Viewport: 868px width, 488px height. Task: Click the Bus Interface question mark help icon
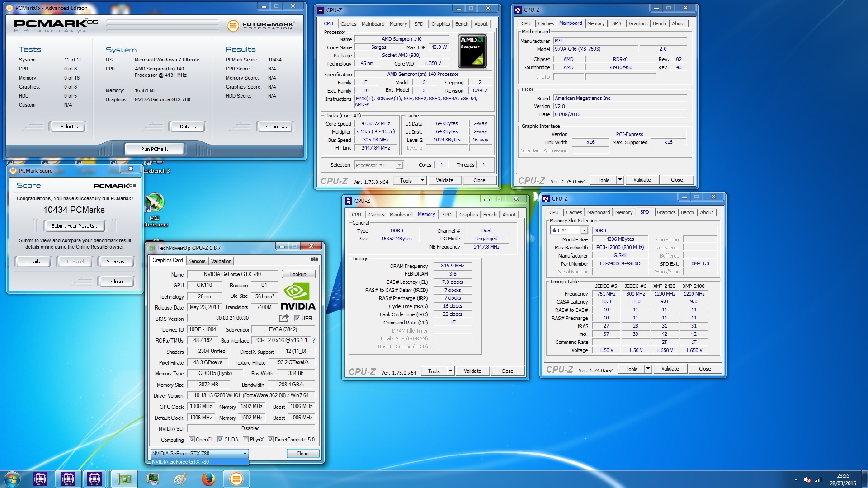pos(314,340)
